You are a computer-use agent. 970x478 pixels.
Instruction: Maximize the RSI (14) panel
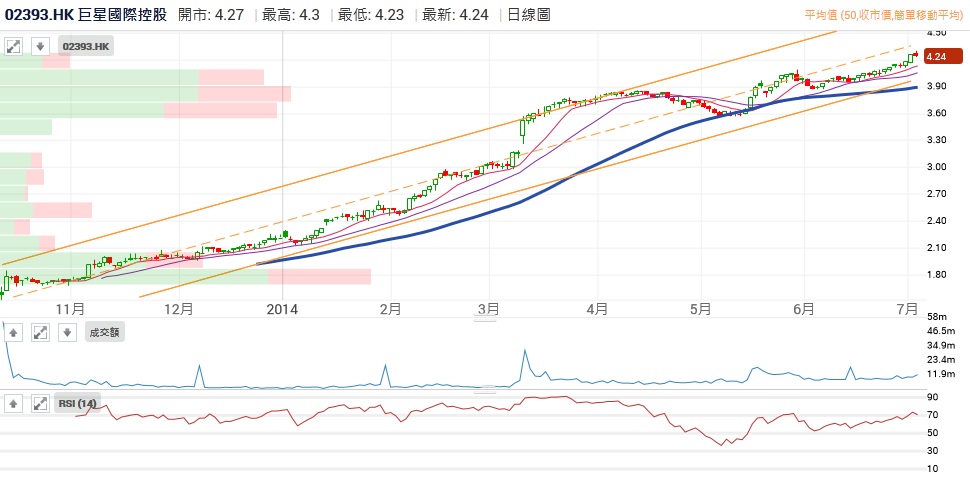click(39, 404)
